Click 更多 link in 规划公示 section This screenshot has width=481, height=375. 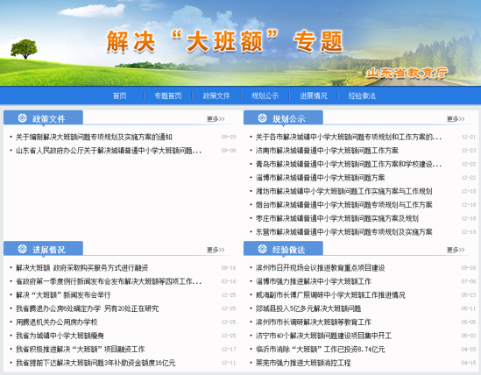[x=456, y=119]
